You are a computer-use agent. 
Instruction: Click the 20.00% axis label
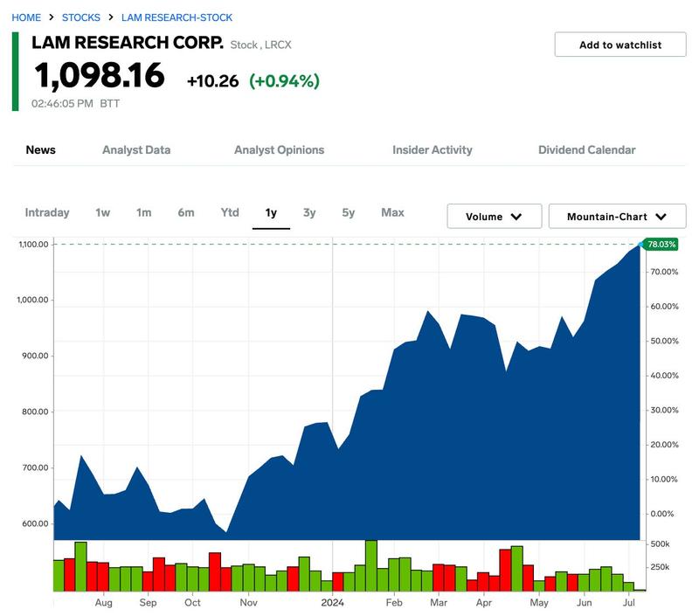coord(664,445)
